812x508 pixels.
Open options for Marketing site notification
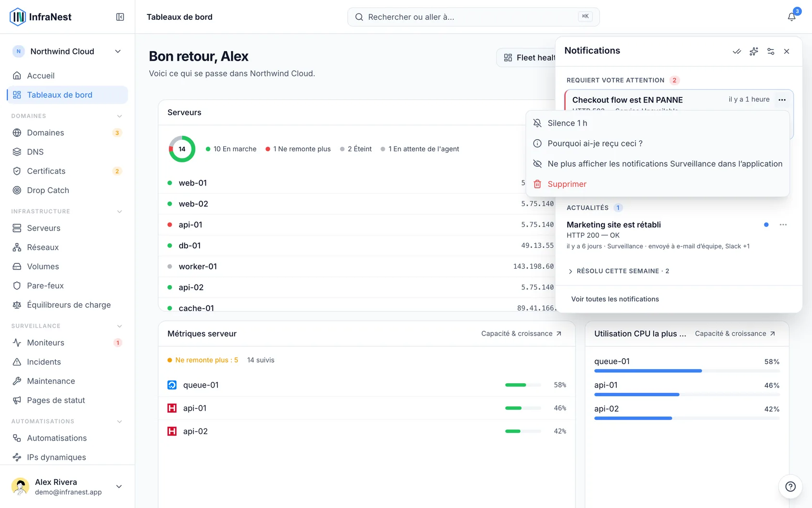(783, 225)
